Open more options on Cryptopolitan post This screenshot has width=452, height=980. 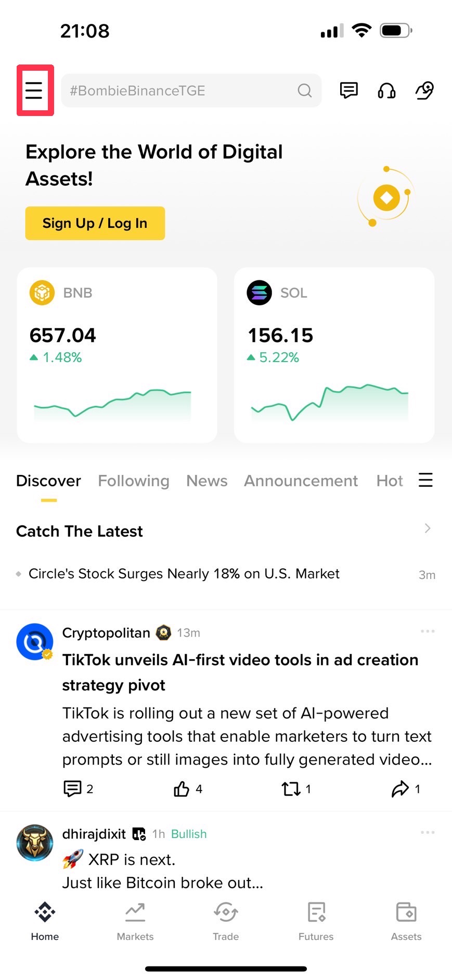pyautogui.click(x=428, y=631)
